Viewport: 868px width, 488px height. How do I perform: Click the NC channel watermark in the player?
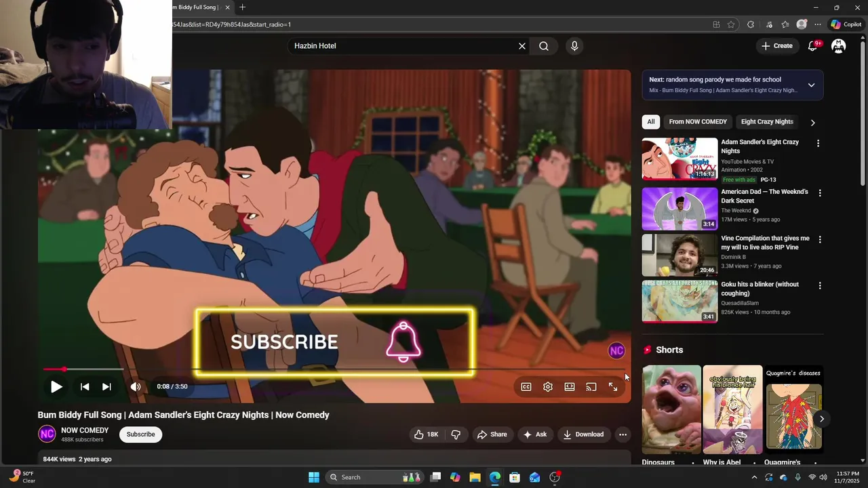[x=616, y=350]
